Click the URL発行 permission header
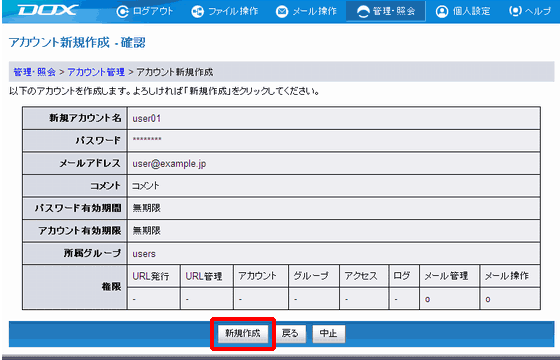Viewport: 560px width, 360px height. (151, 276)
